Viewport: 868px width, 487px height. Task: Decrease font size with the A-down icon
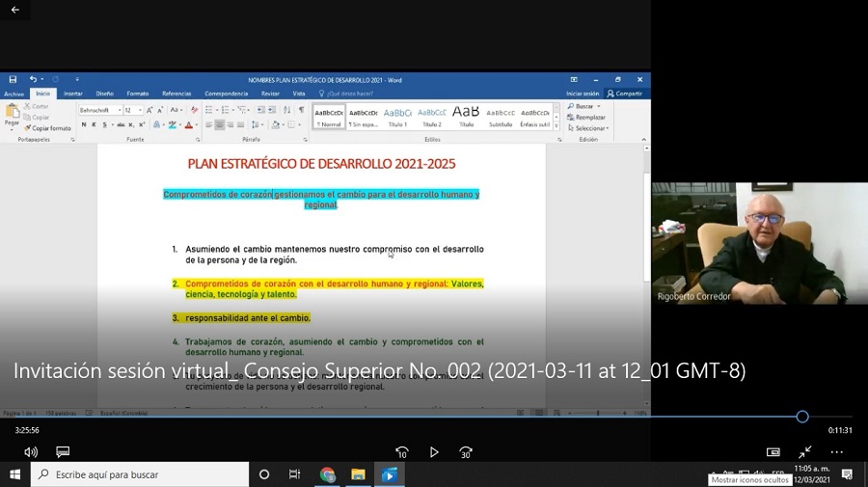tap(160, 110)
